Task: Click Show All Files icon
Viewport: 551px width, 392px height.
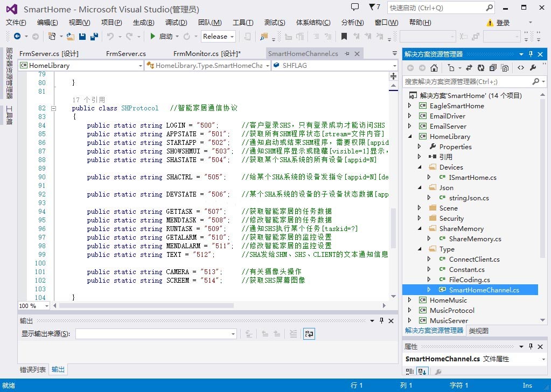Action: tap(505, 68)
